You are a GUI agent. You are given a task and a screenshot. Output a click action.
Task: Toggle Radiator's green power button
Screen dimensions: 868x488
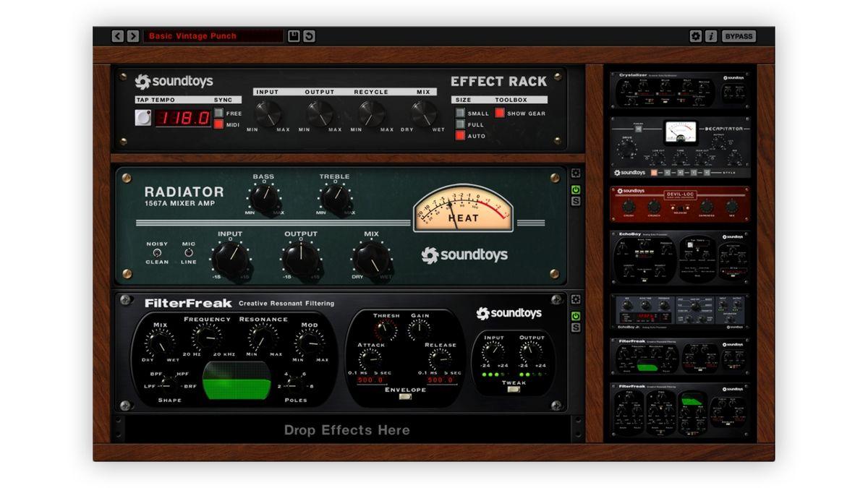point(575,188)
